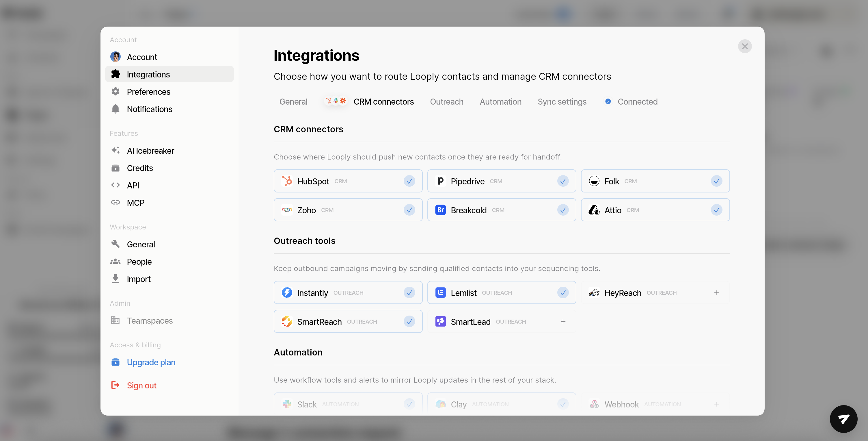Close the Integrations settings dialog
Screen dimensions: 868x441
pyautogui.click(x=745, y=46)
